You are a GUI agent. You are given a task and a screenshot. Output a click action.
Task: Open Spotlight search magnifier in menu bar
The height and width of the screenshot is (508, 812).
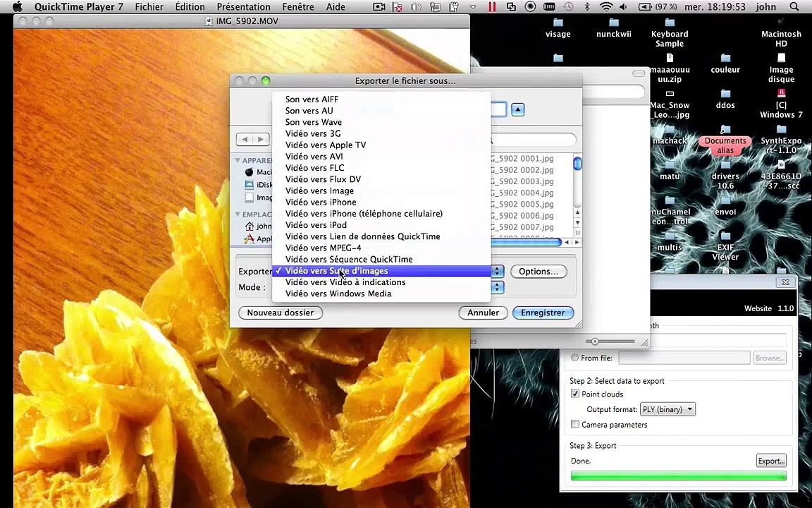point(794,7)
